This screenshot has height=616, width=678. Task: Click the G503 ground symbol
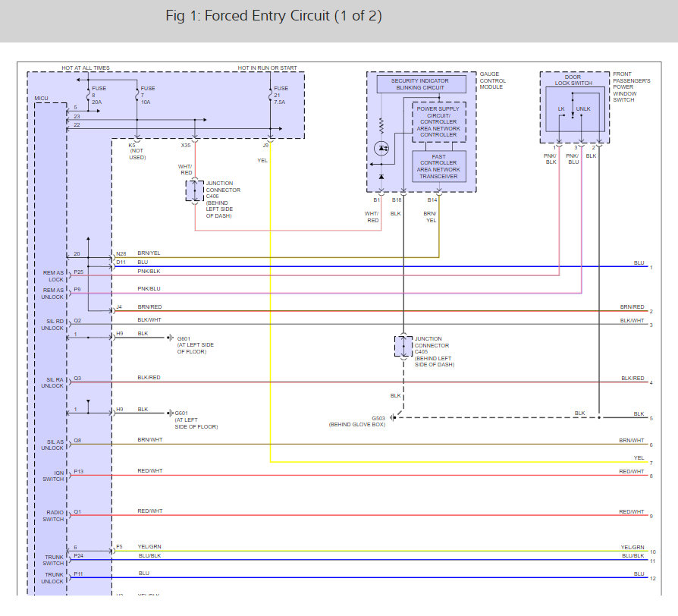point(391,417)
